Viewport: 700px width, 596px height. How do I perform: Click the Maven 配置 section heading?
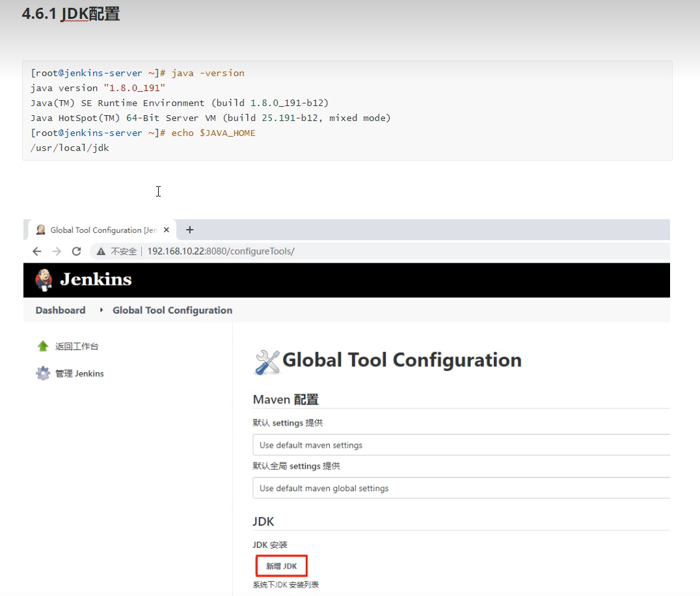pos(286,399)
